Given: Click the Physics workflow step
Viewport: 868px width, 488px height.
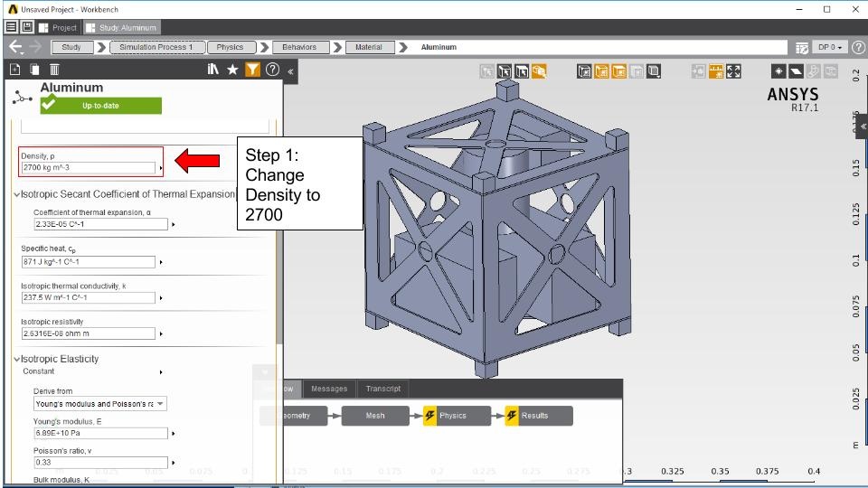Looking at the screenshot, I should pyautogui.click(x=458, y=416).
